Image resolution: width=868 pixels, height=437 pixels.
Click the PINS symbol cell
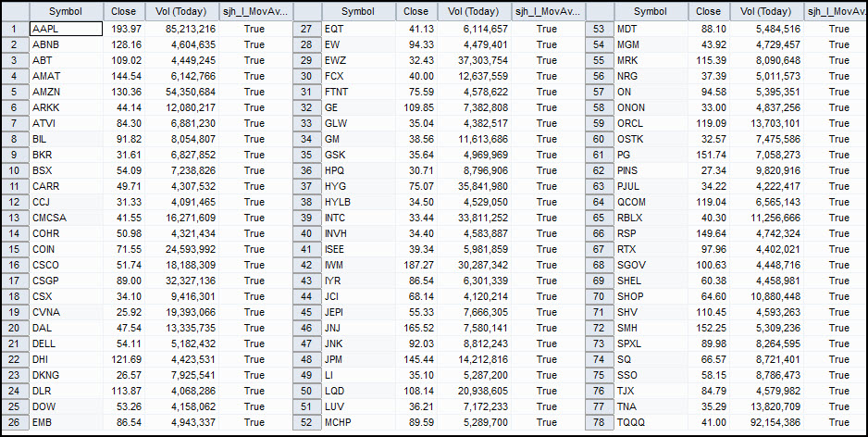(x=651, y=170)
